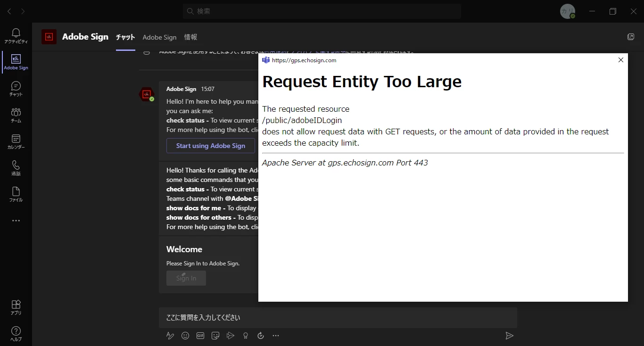The image size is (644, 346).
Task: Open the Files section in sidebar
Action: pos(16,194)
